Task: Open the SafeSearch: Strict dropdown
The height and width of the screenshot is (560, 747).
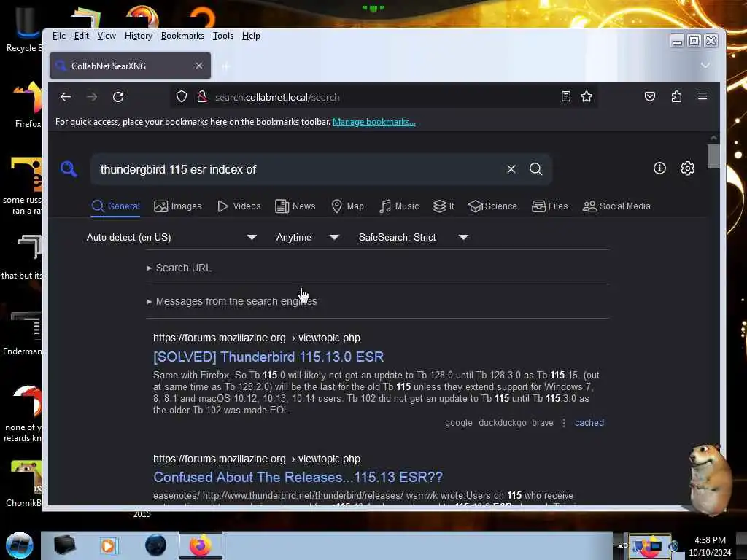Action: click(x=414, y=237)
